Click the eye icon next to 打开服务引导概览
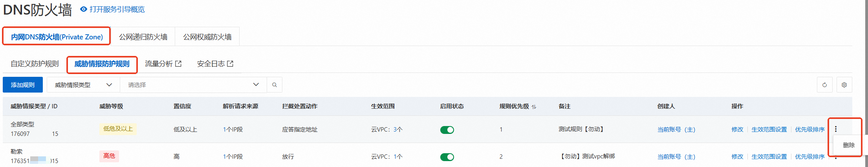This screenshot has height=167, width=868. click(x=83, y=9)
